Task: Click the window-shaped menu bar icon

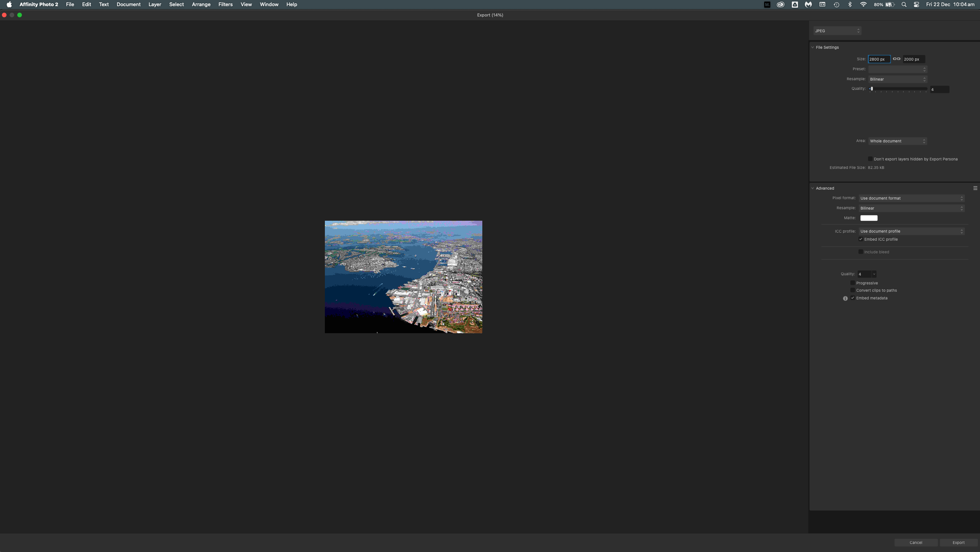Action: coord(822,5)
